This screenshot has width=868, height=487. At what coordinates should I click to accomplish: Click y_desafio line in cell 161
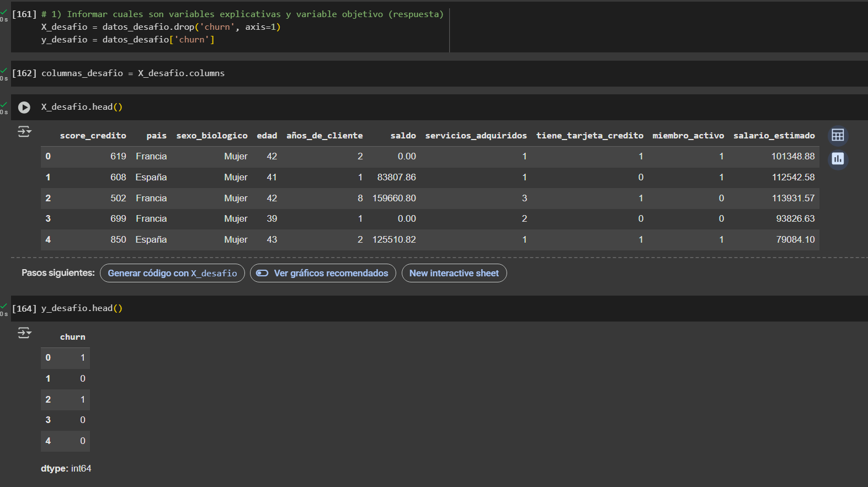coord(127,40)
